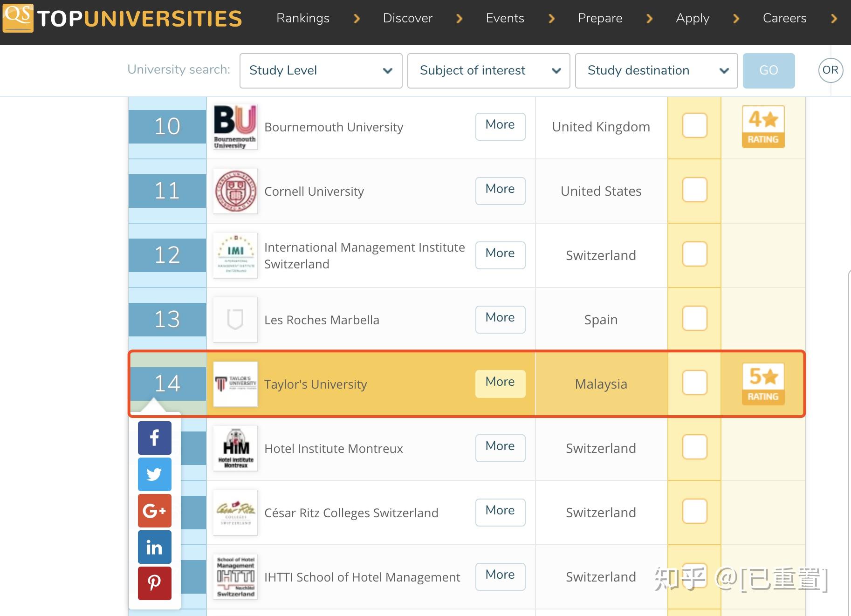The height and width of the screenshot is (616, 851).
Task: Open the Discover menu
Action: point(408,18)
